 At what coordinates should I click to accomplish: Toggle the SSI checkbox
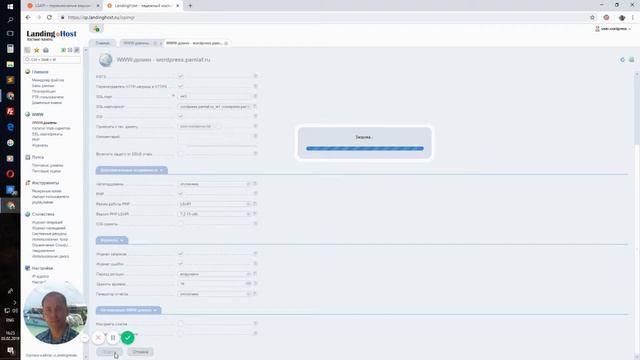[180, 116]
